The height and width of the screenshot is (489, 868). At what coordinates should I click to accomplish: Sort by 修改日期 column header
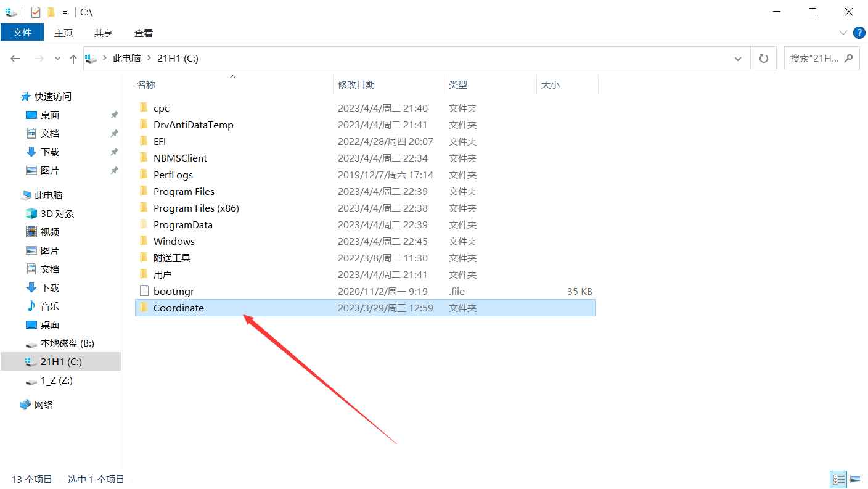(x=356, y=84)
